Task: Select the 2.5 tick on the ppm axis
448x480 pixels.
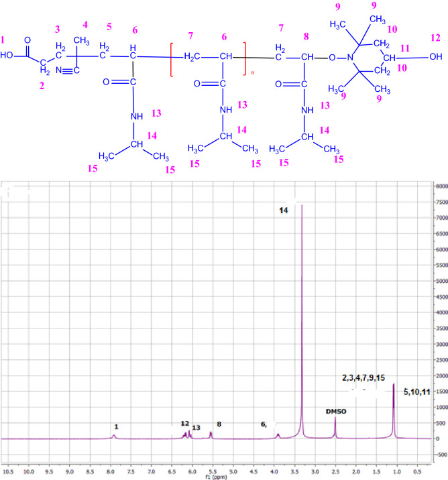Action: point(335,472)
